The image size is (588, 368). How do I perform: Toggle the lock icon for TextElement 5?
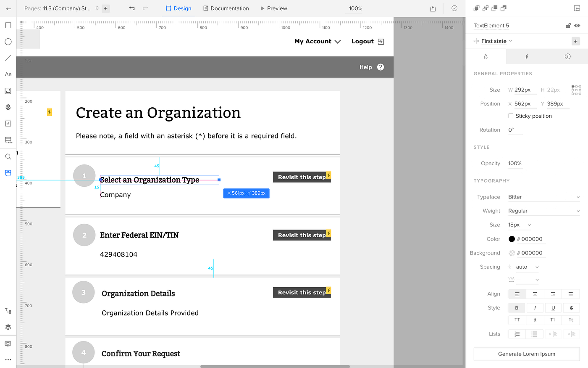568,26
